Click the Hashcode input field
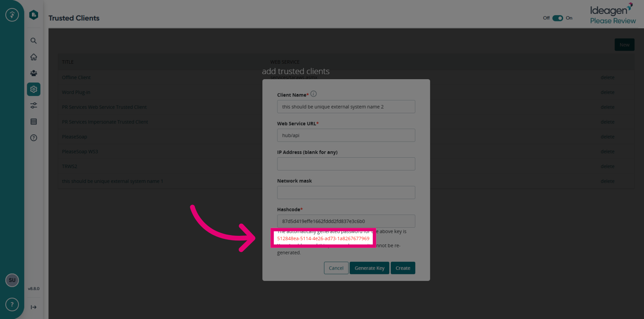The width and height of the screenshot is (644, 319). [x=346, y=221]
